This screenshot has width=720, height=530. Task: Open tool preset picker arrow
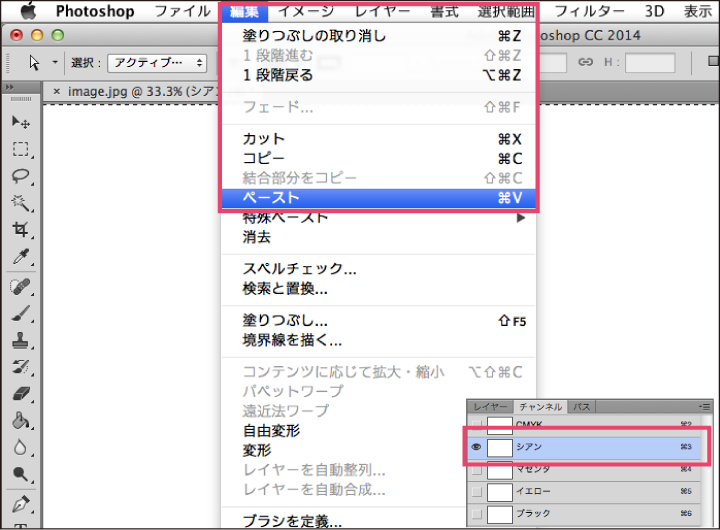(x=55, y=62)
